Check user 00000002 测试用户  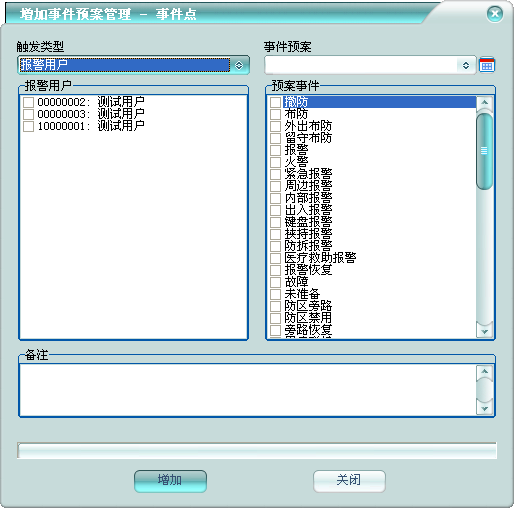(x=28, y=102)
